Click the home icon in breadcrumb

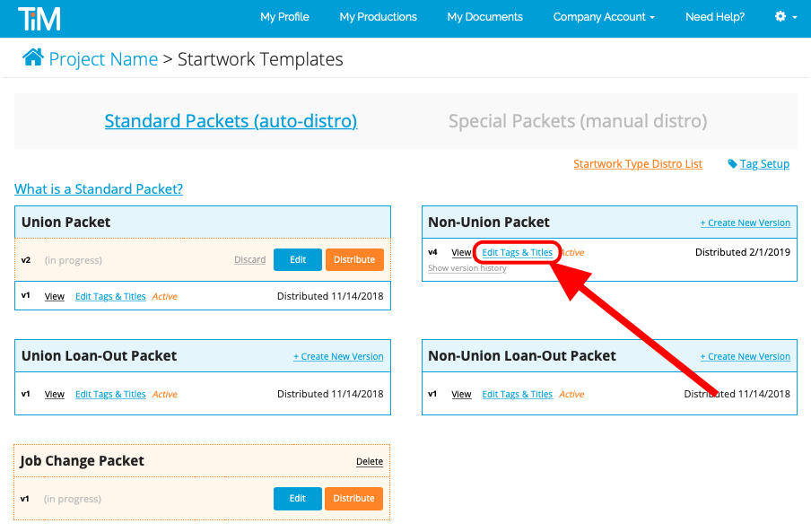[x=32, y=57]
